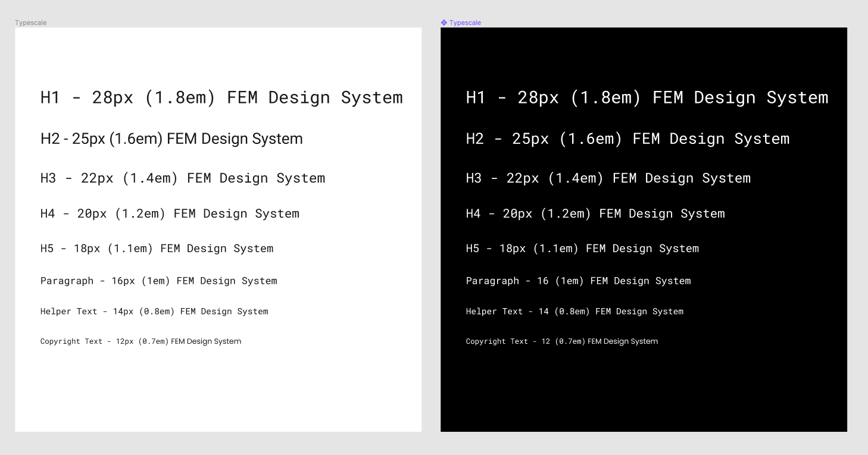
Task: Click the Helper Text - 14 line in the black frame
Action: coord(574,311)
